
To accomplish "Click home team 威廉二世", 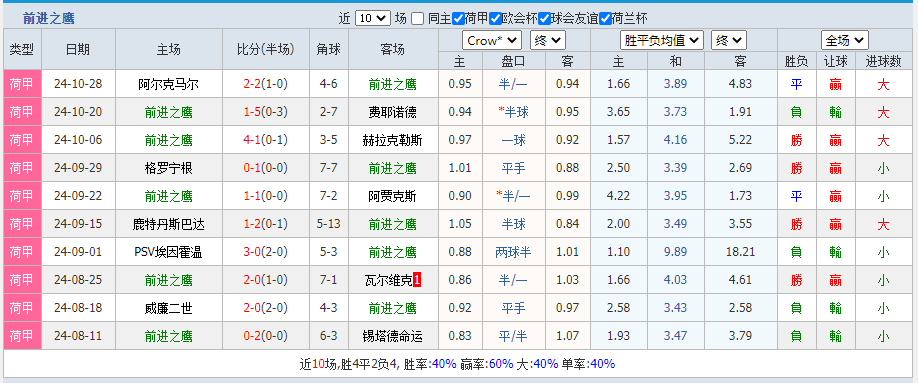I will (x=169, y=309).
